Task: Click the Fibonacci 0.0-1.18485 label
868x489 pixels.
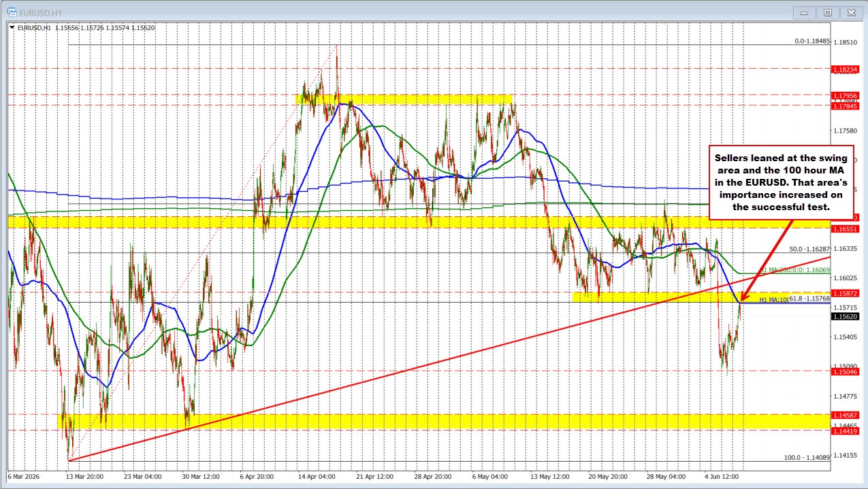Action: (x=812, y=41)
